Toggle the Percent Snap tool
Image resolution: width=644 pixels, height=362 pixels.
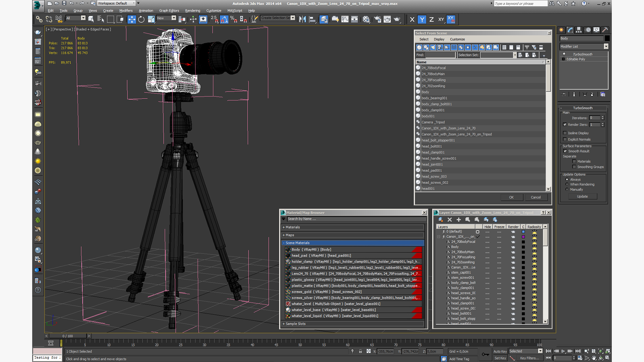coord(234,19)
